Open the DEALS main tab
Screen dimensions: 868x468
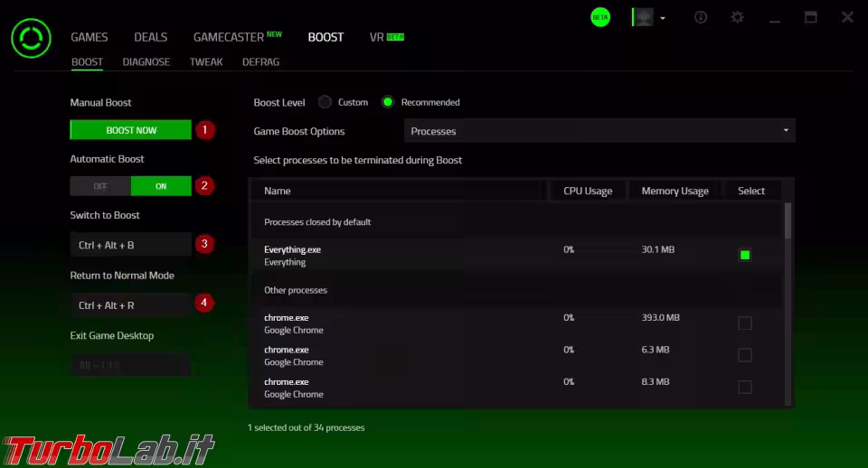[x=151, y=37]
